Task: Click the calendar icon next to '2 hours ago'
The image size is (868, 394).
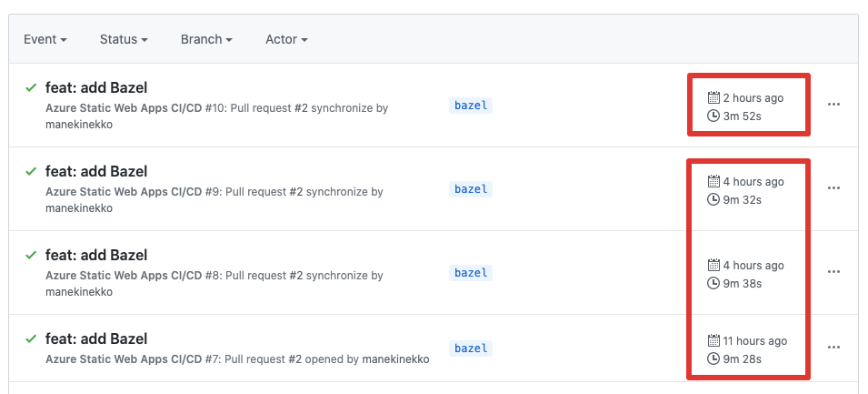Action: coord(713,97)
